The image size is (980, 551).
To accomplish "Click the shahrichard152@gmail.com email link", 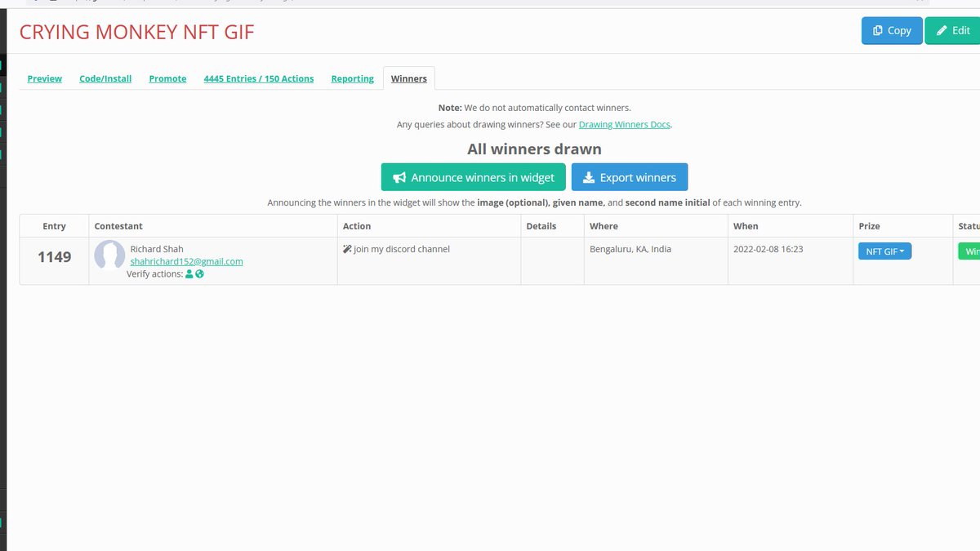I will coord(187,261).
